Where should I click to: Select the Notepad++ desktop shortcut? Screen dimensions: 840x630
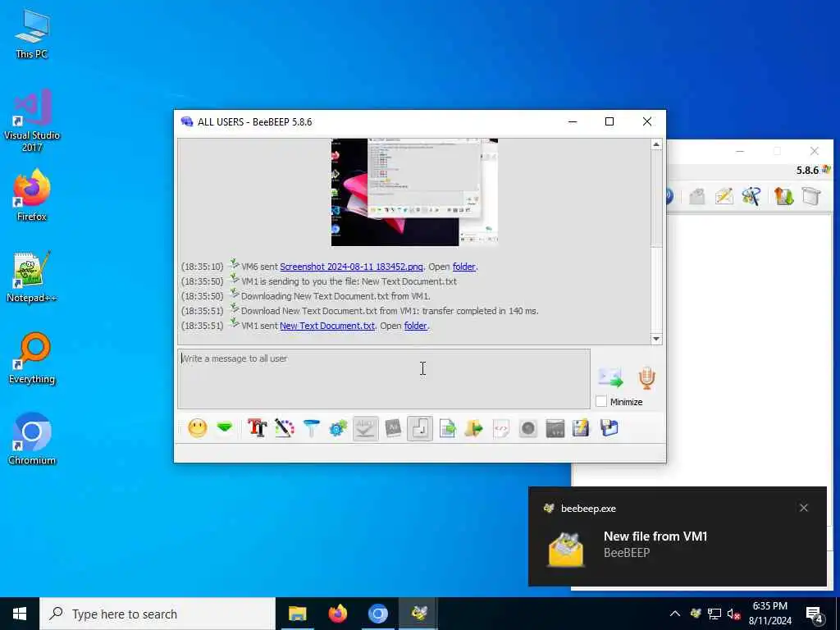(x=32, y=277)
